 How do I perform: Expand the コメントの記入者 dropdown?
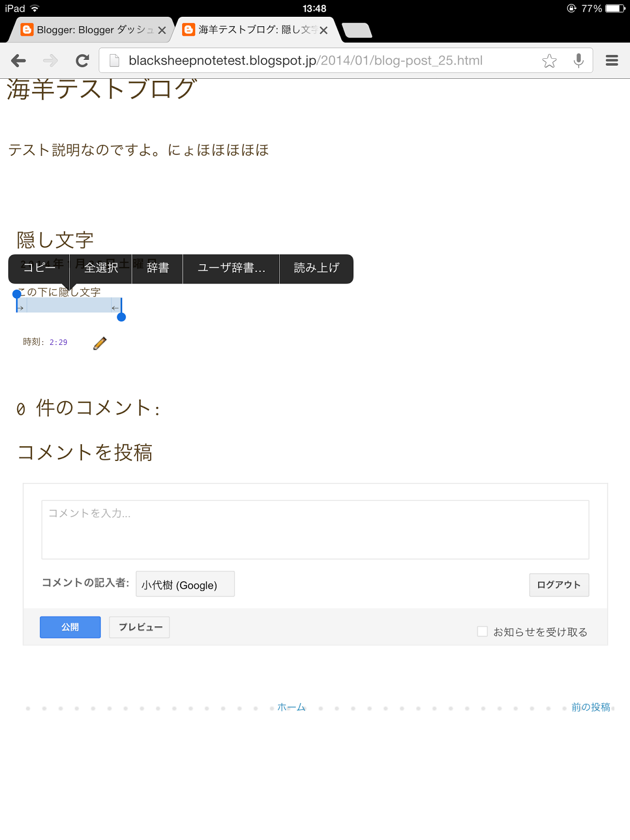(x=185, y=584)
